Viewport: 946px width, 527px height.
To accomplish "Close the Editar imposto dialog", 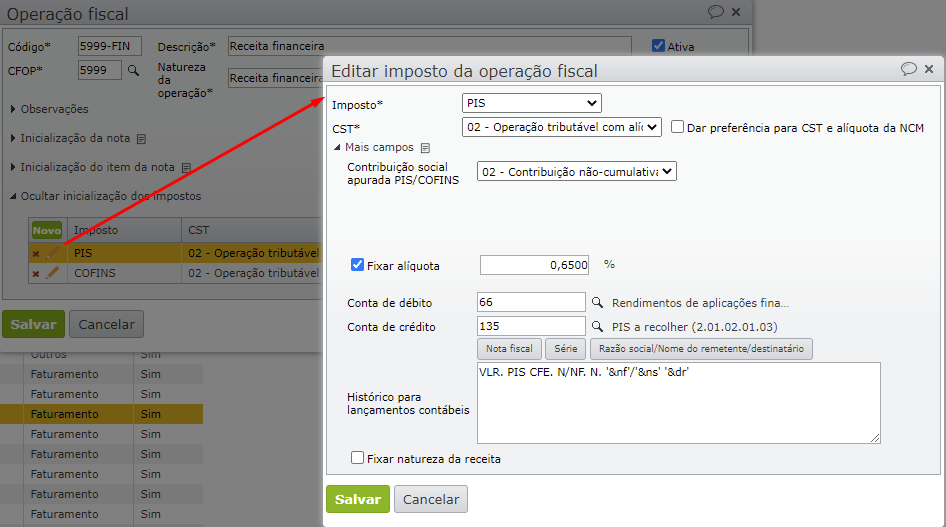I will coord(929,69).
